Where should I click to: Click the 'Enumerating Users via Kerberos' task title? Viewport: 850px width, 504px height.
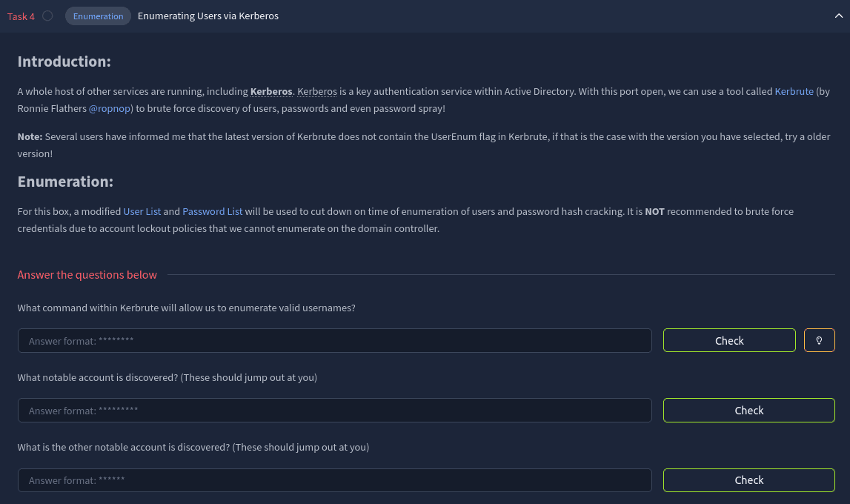point(208,16)
